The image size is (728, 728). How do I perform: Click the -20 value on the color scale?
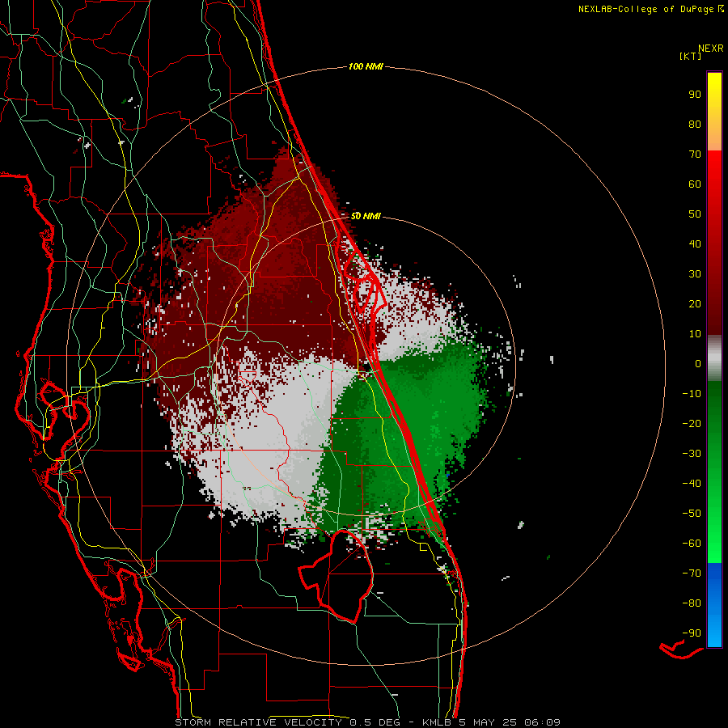click(x=692, y=424)
